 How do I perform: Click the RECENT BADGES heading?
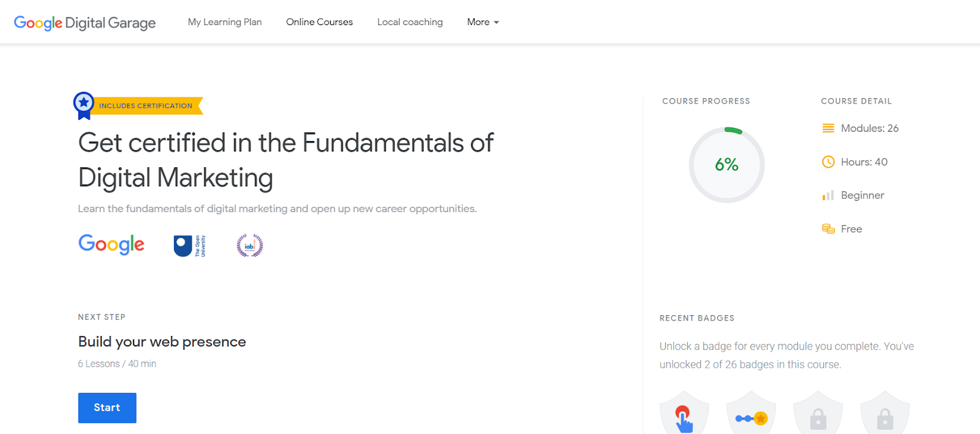[x=697, y=318]
